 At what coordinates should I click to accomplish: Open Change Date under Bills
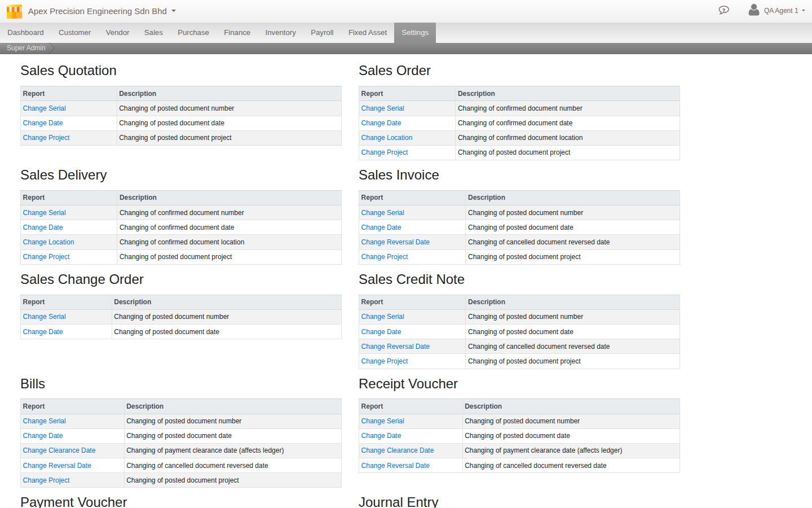(x=43, y=436)
